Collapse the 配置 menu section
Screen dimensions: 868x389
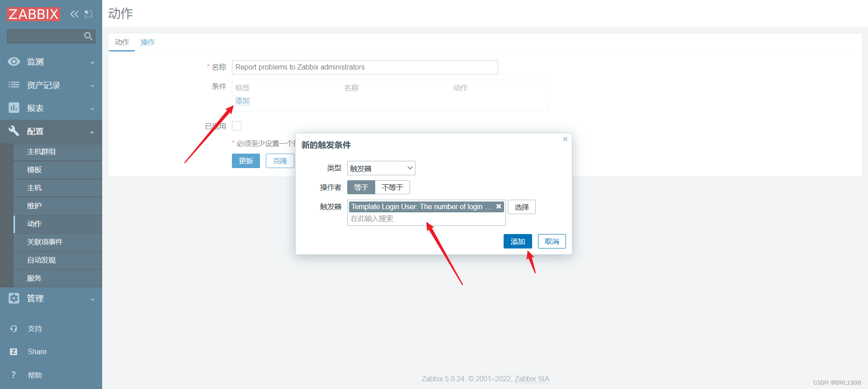click(92, 132)
